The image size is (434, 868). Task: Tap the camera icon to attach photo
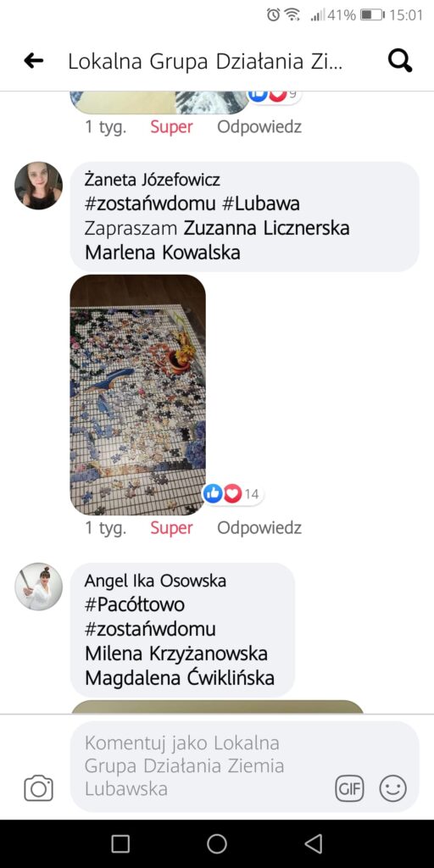(x=39, y=788)
